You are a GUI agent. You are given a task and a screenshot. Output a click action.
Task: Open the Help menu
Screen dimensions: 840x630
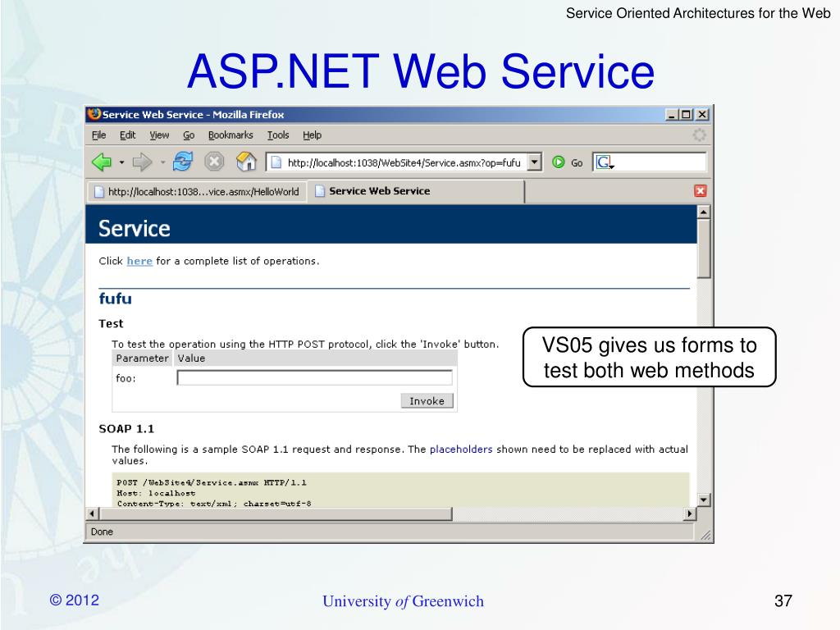(312, 135)
